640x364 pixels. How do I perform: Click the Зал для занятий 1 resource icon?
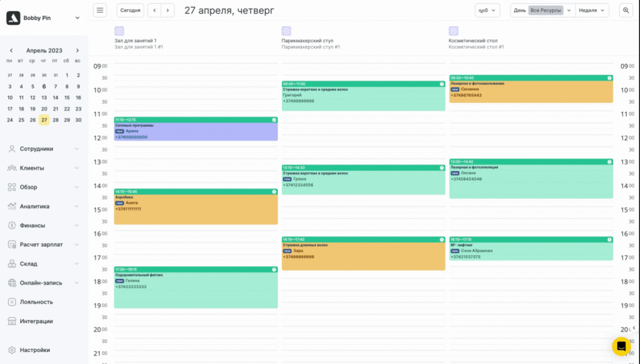119,31
